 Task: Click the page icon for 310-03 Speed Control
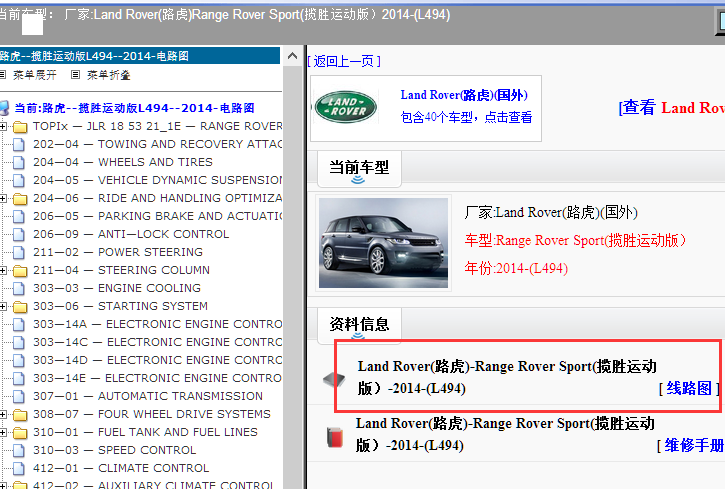(x=19, y=451)
